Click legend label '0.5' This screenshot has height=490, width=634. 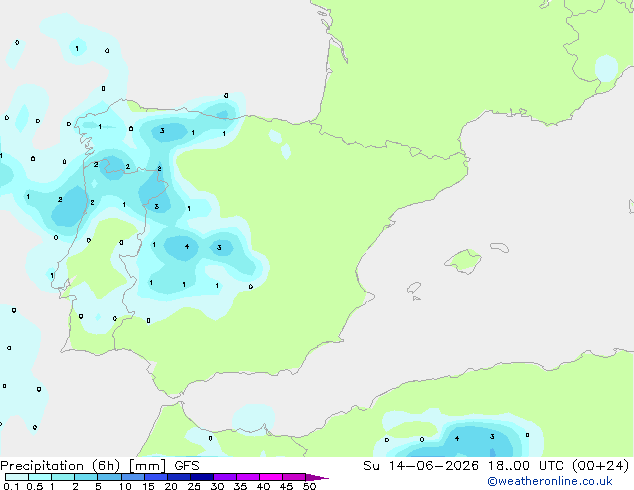35,486
